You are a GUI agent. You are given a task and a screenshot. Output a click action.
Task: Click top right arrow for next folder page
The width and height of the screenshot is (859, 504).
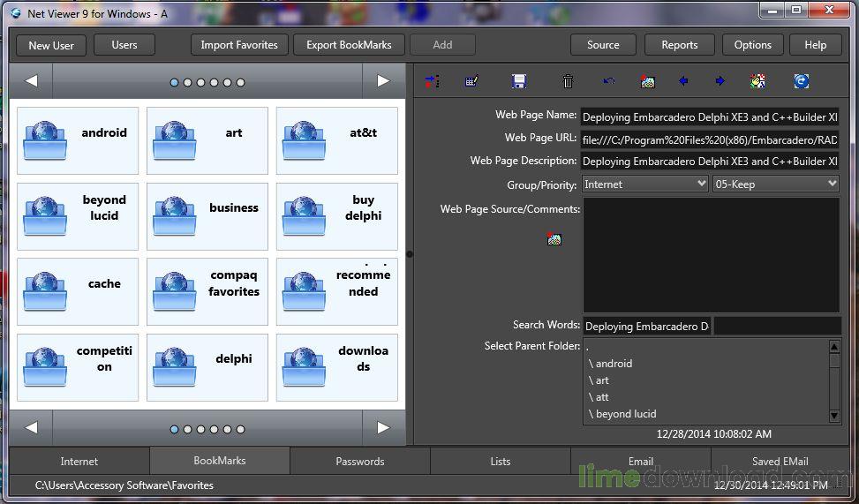[x=383, y=81]
